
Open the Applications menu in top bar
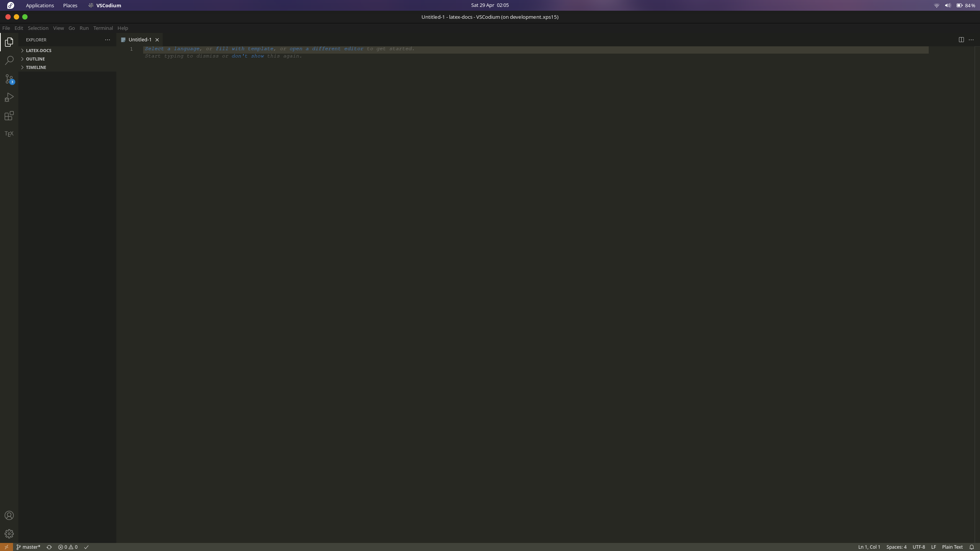pyautogui.click(x=40, y=5)
